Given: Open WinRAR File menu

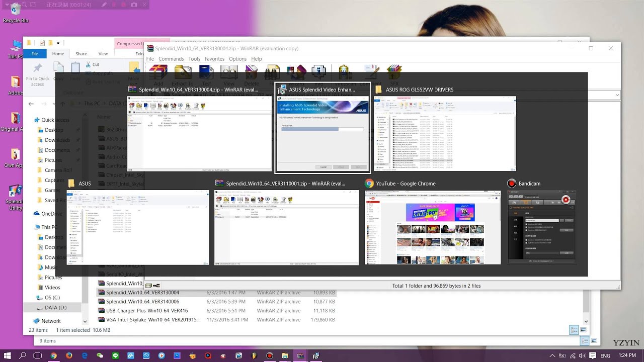Looking at the screenshot, I should coord(150,59).
